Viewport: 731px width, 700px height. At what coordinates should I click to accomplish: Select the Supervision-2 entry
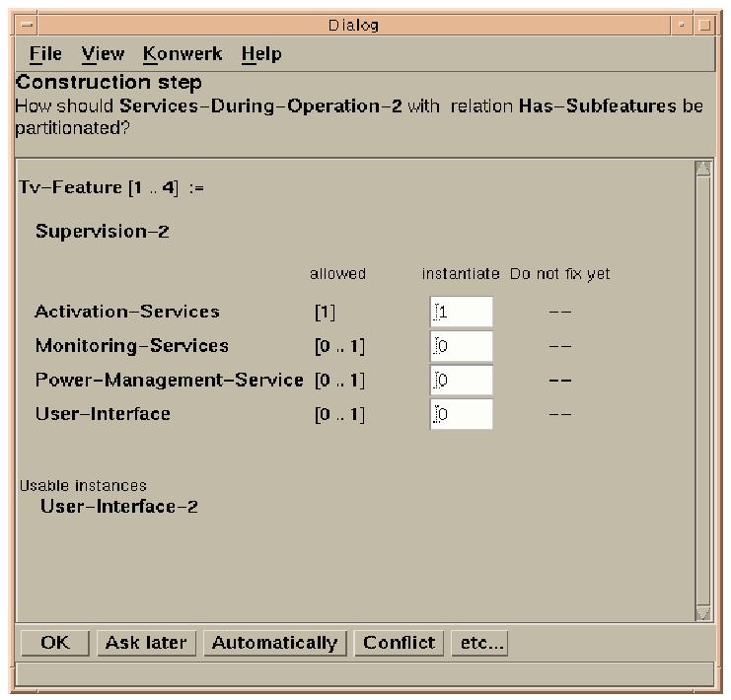click(102, 231)
